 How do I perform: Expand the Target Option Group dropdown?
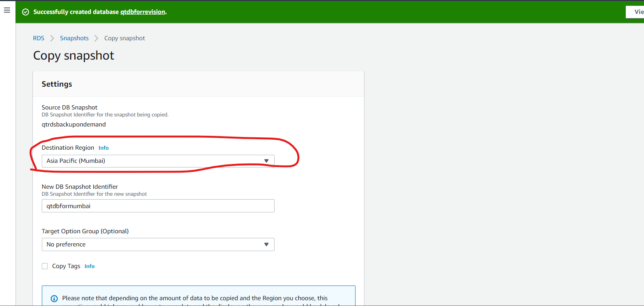coord(158,244)
